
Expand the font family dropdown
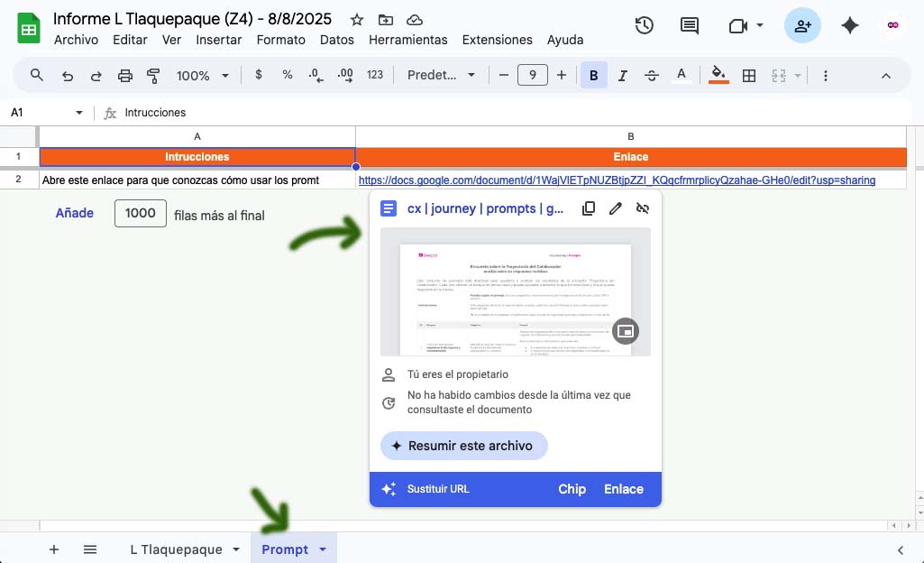[x=441, y=76]
